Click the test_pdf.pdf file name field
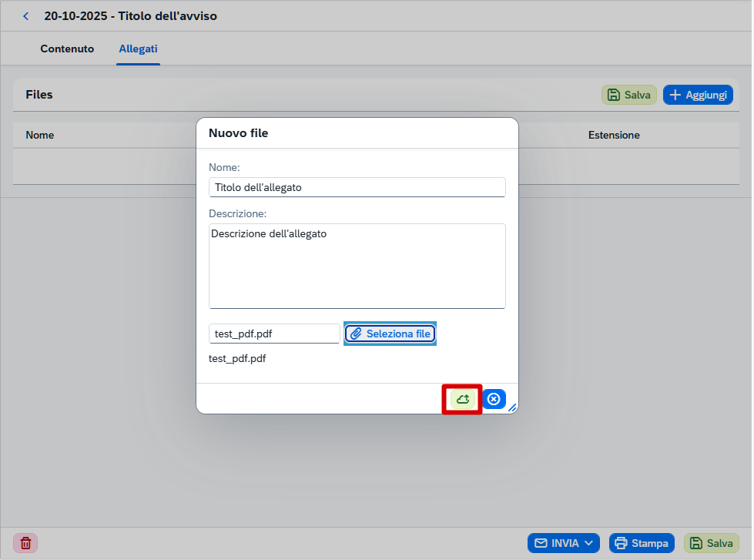 [x=273, y=334]
